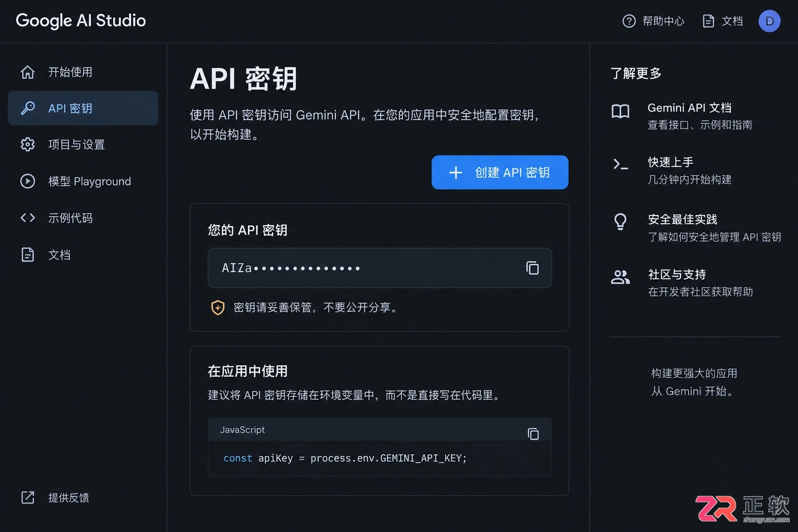
Task: Open 文档 in the left sidebar
Action: click(x=83, y=255)
